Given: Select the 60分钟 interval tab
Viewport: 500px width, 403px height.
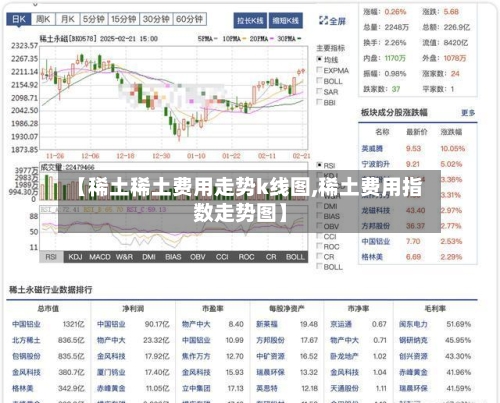Looking at the screenshot, I should click(189, 19).
